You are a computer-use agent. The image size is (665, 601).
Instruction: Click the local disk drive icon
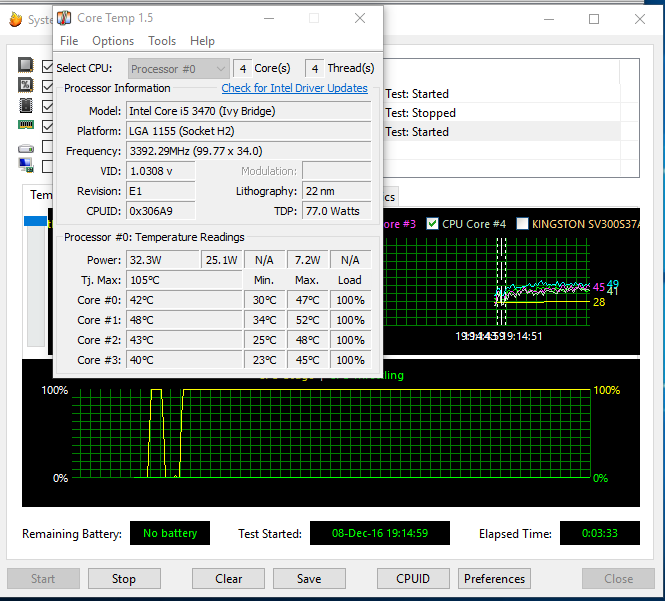[x=25, y=149]
